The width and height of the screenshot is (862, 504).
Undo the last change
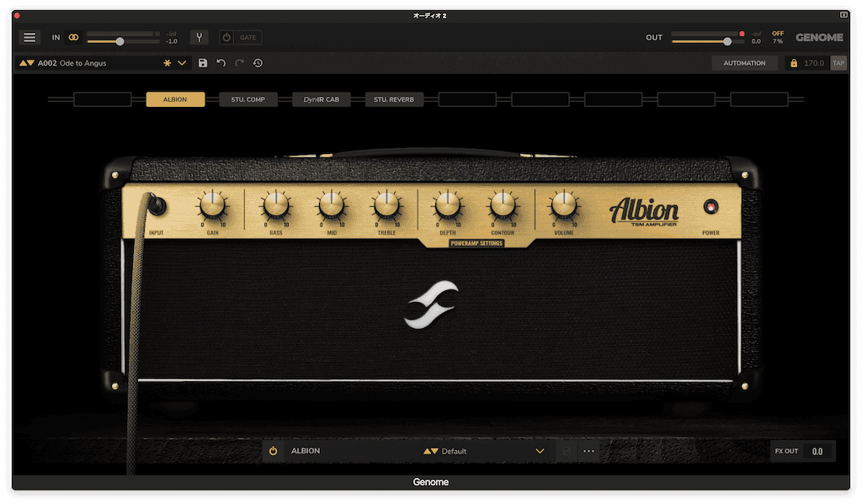pos(221,63)
